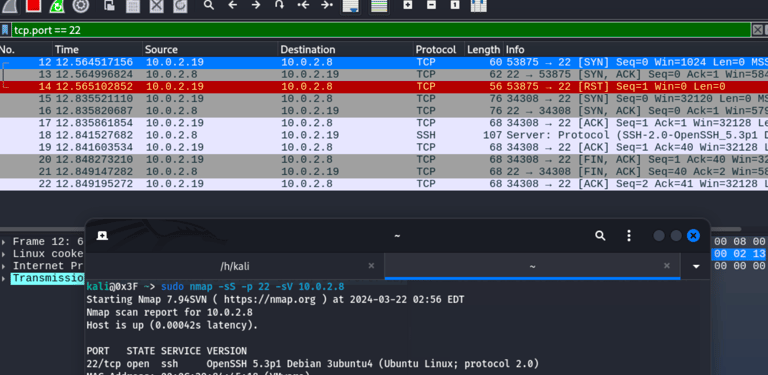Click the sudo nmap command line text
Screen dimensions: 768x375
252,287
